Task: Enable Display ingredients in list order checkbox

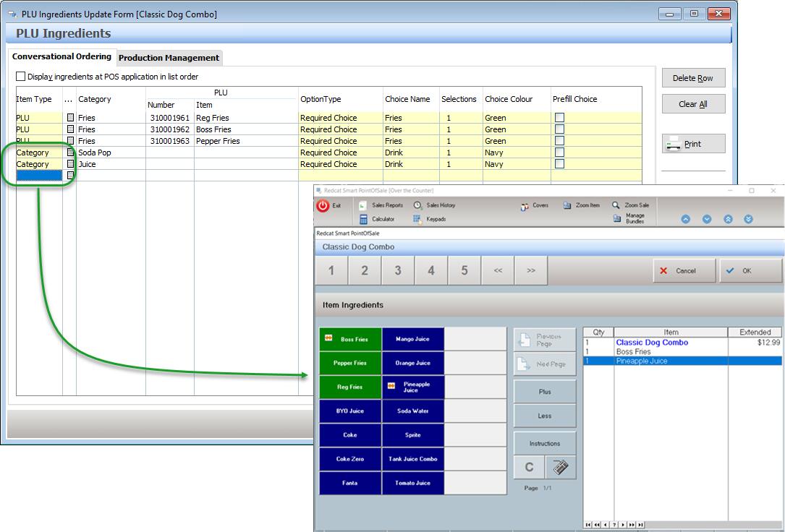Action: click(20, 77)
